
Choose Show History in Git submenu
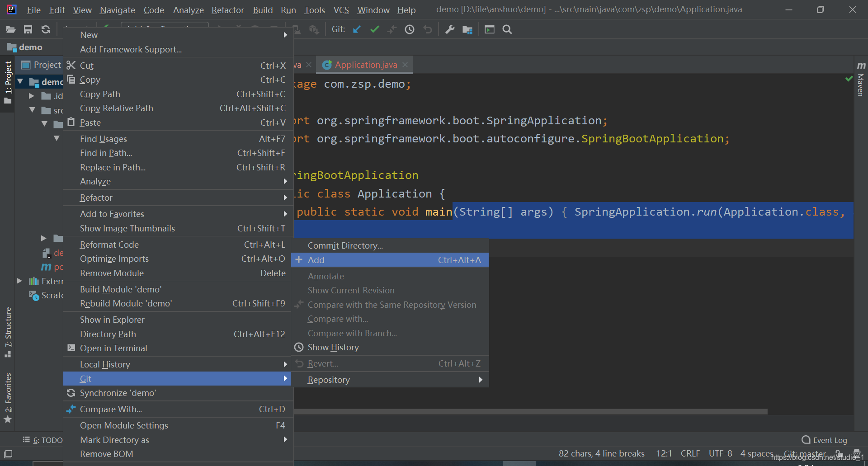coord(390,347)
